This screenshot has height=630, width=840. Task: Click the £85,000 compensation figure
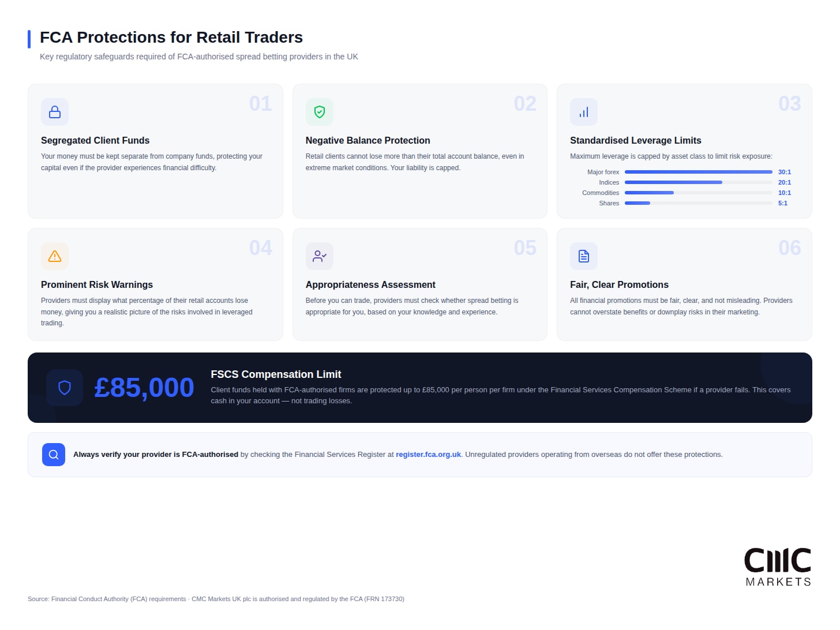coord(144,388)
